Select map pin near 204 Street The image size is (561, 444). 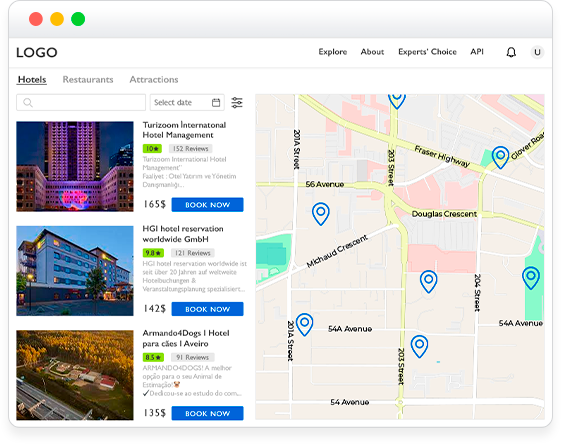point(428,281)
